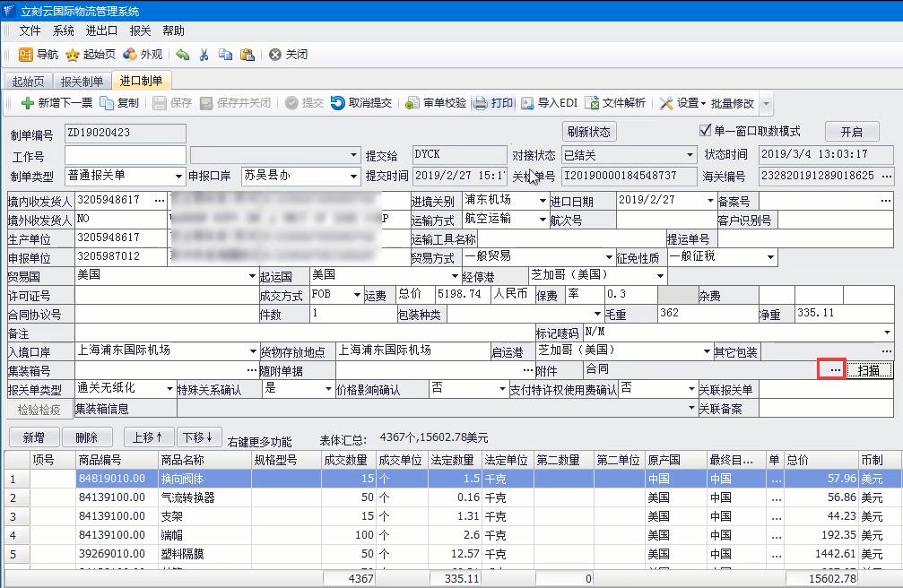Click the 导航 navigation icon
The height and width of the screenshot is (588, 903).
click(x=26, y=55)
